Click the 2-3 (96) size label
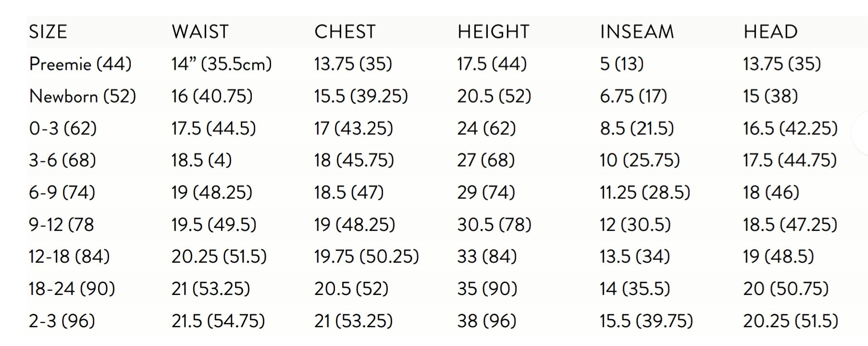The image size is (868, 346). click(62, 321)
